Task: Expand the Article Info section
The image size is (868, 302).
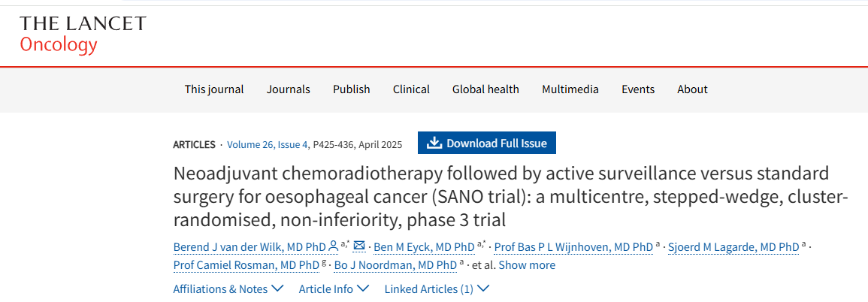Action: tap(334, 288)
